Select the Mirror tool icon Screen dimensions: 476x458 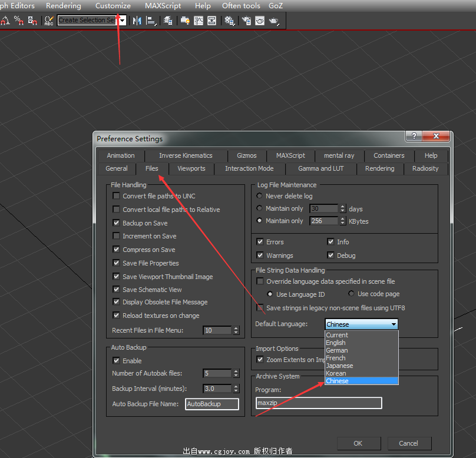tap(137, 21)
